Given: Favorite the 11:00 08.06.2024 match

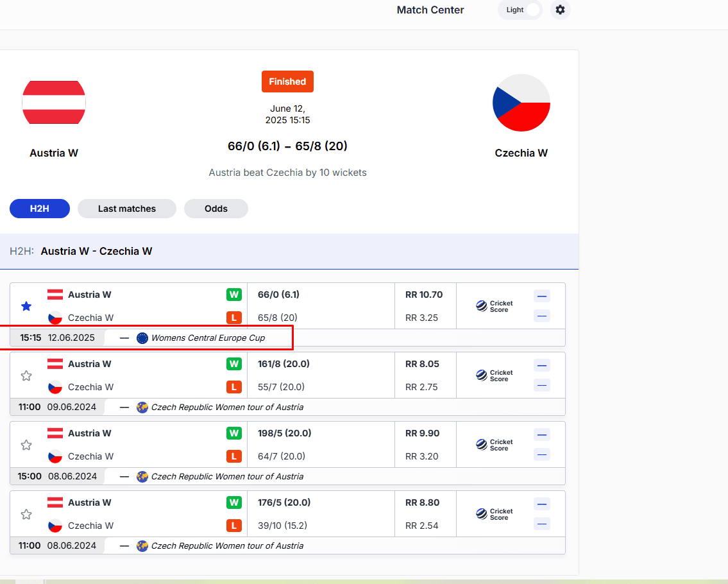Looking at the screenshot, I should click(x=26, y=515).
